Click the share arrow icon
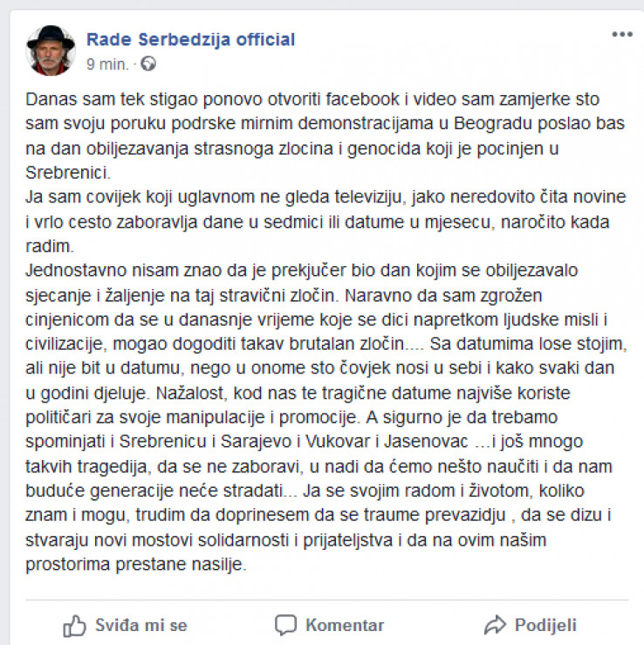 [495, 625]
